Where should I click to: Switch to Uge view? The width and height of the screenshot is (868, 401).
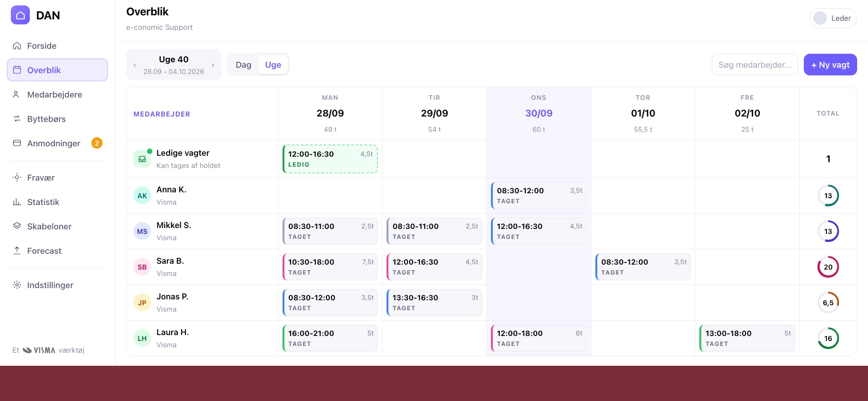pos(273,65)
